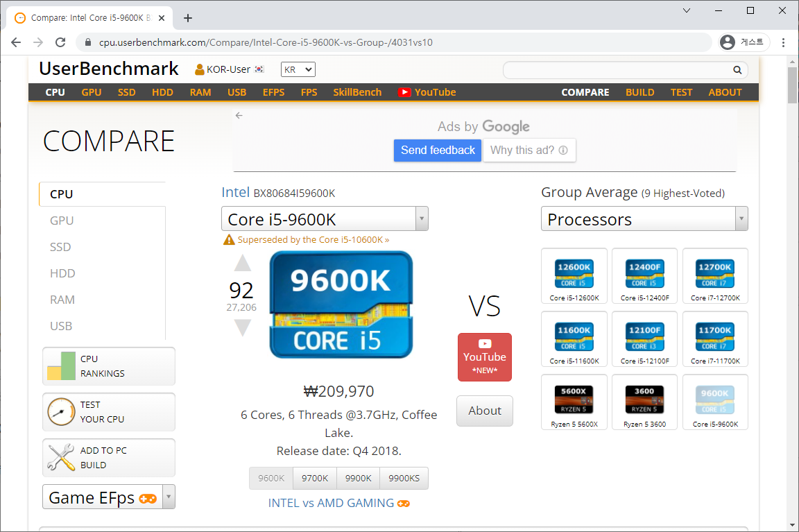Viewport: 799px width, 532px height.
Task: Select the RAM sidebar tab
Action: (102, 300)
